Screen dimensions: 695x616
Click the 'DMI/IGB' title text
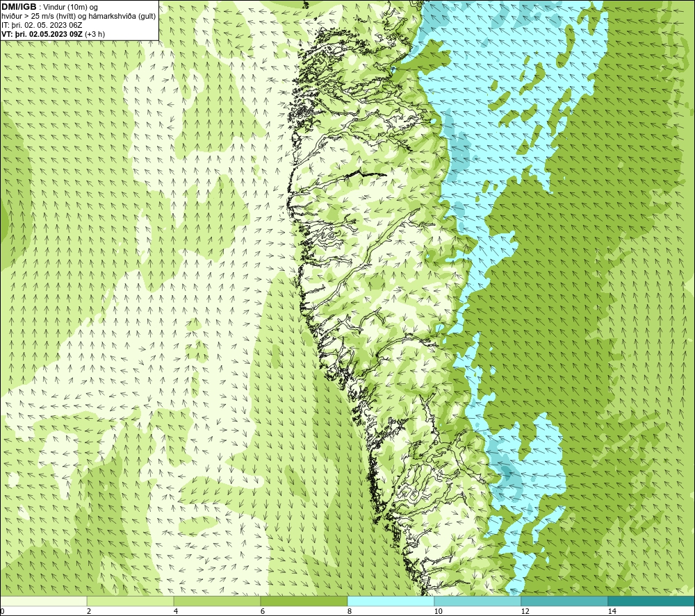coord(19,7)
